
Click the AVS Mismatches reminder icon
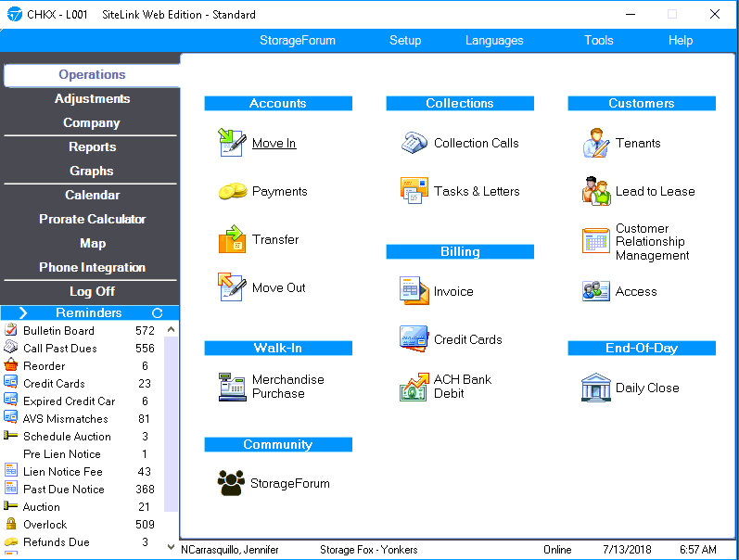[10, 417]
